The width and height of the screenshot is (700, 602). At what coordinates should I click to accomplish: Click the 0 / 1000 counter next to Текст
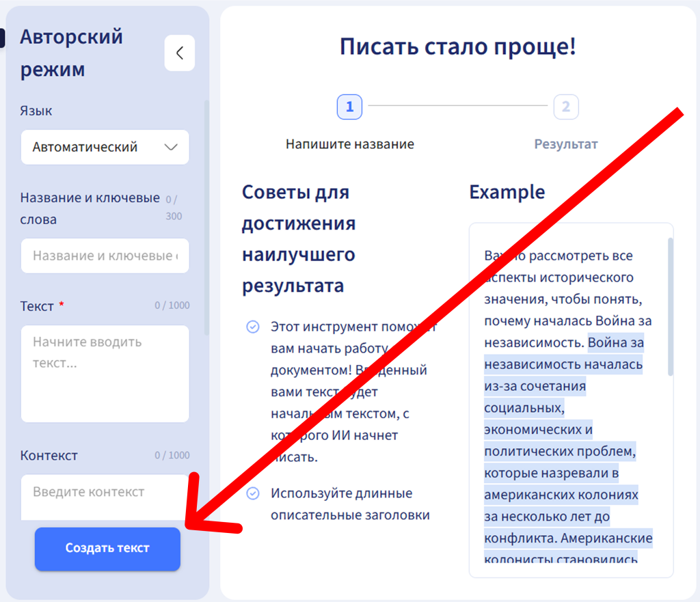172,305
